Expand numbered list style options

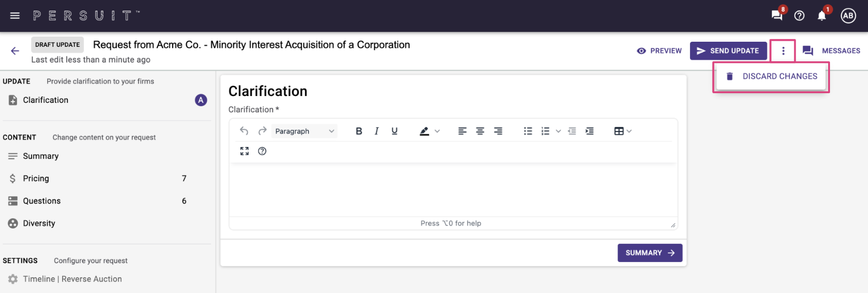click(558, 131)
